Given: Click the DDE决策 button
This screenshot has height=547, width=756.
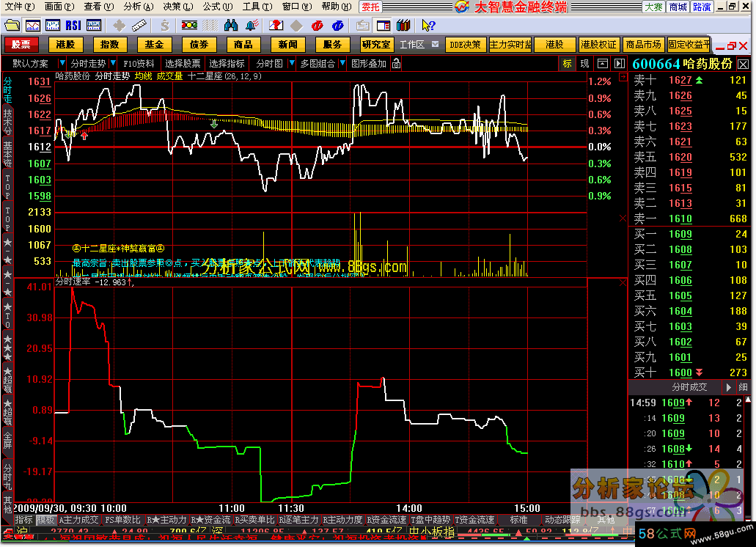Looking at the screenshot, I should 466,45.
